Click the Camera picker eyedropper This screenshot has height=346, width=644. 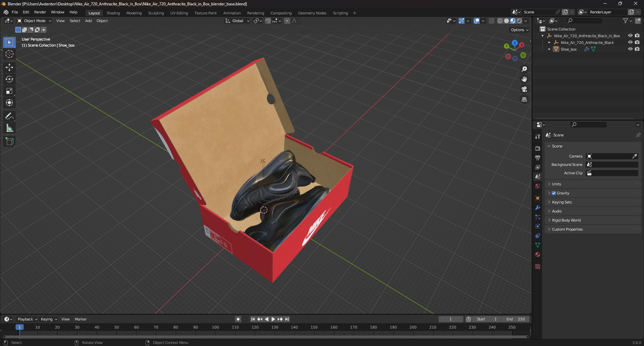click(x=635, y=156)
